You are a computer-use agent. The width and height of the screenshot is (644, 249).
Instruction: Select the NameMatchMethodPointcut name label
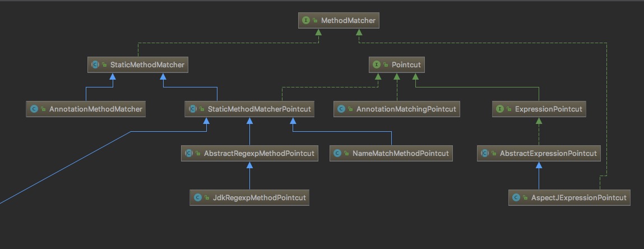(400, 153)
